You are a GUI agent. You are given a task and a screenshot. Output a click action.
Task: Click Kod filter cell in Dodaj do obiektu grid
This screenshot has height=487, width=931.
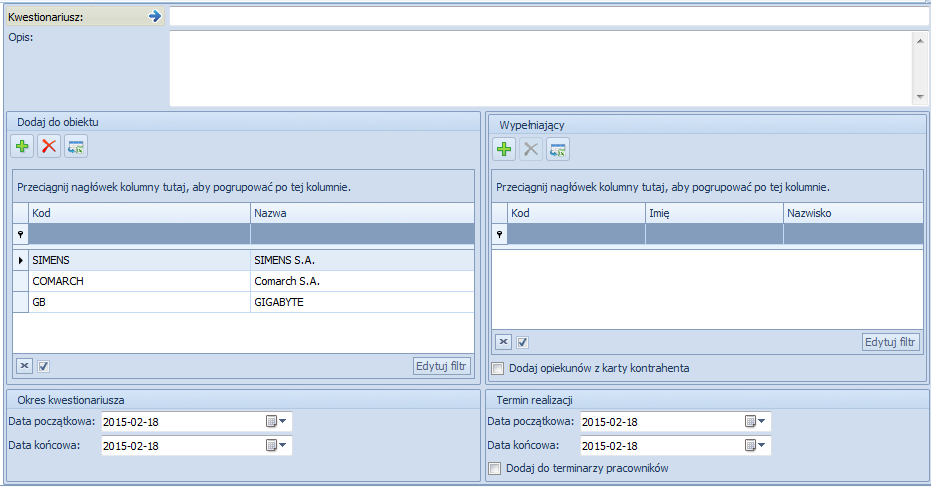(140, 234)
